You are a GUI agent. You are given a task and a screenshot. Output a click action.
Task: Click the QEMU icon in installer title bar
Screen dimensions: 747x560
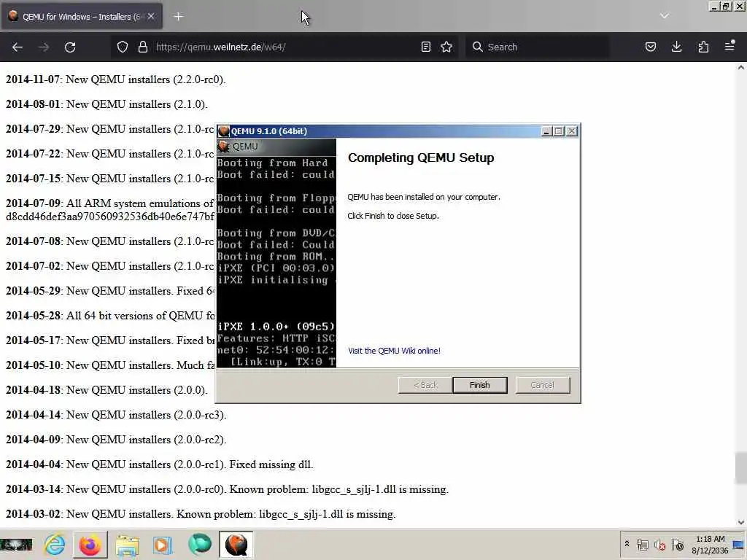[x=223, y=131]
